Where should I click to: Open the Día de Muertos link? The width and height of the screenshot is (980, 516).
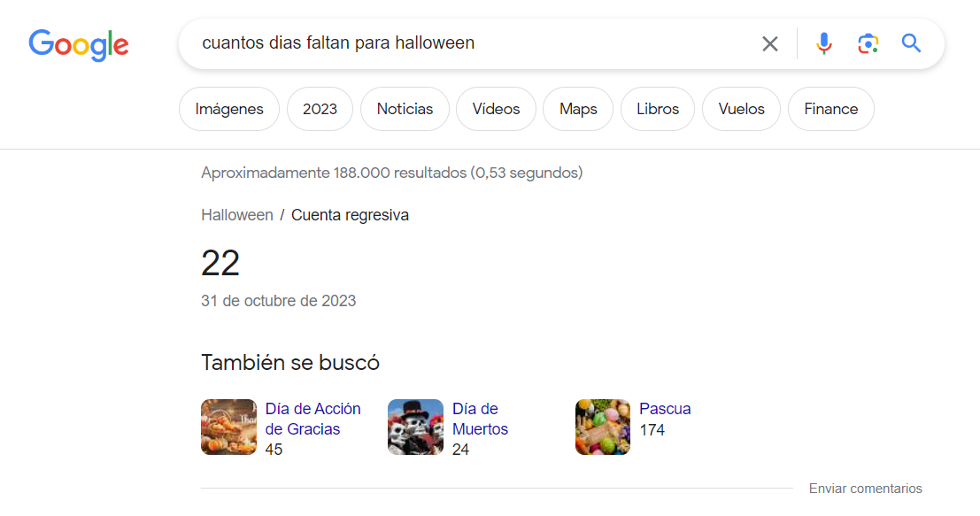[480, 419]
